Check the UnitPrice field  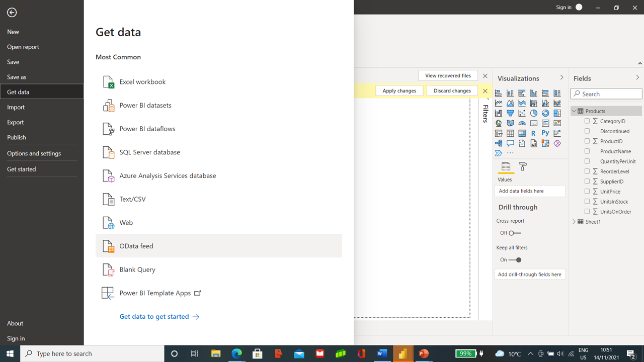tap(587, 192)
